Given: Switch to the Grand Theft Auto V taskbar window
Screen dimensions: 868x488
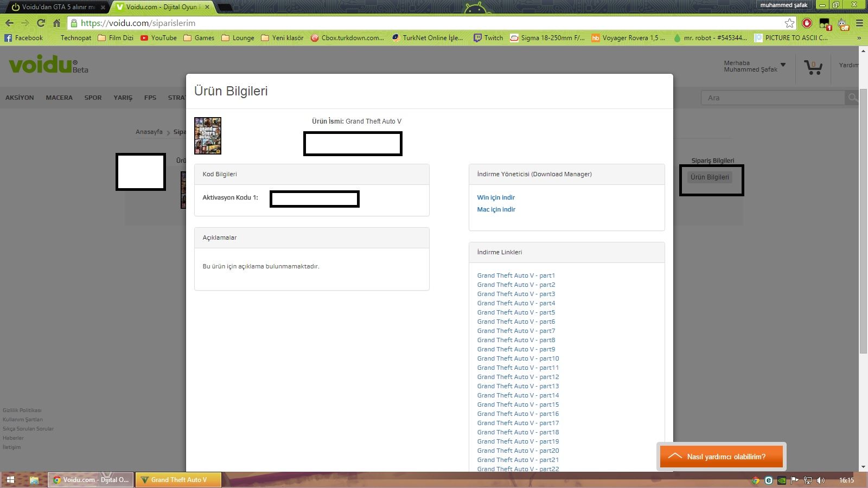Looking at the screenshot, I should point(178,480).
